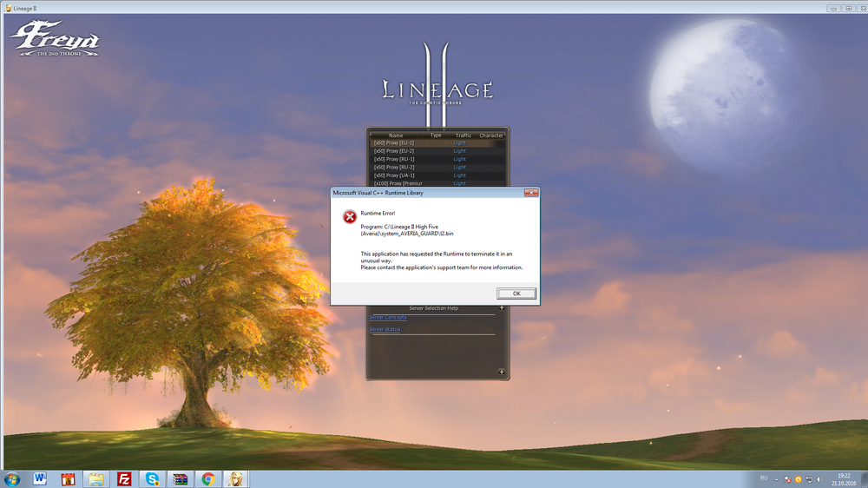This screenshot has width=868, height=488.
Task: Open Windows Explorer folder icon in taskbar
Action: (95, 478)
